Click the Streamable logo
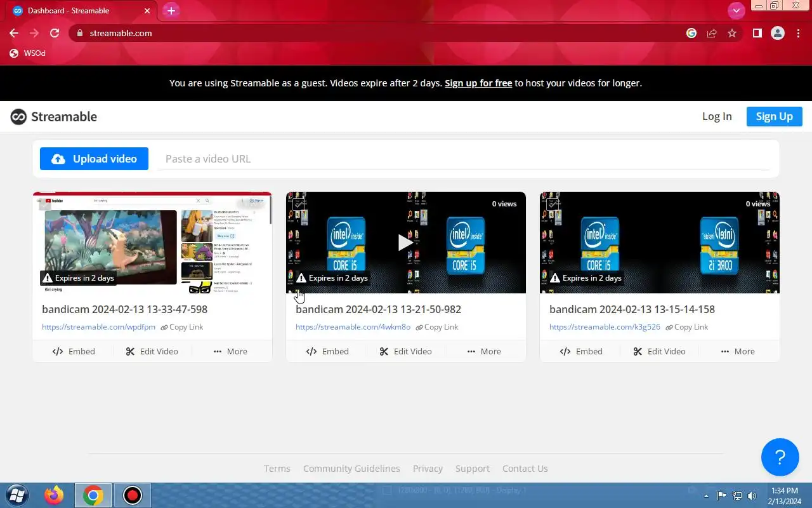Image resolution: width=812 pixels, height=508 pixels. pyautogui.click(x=54, y=117)
